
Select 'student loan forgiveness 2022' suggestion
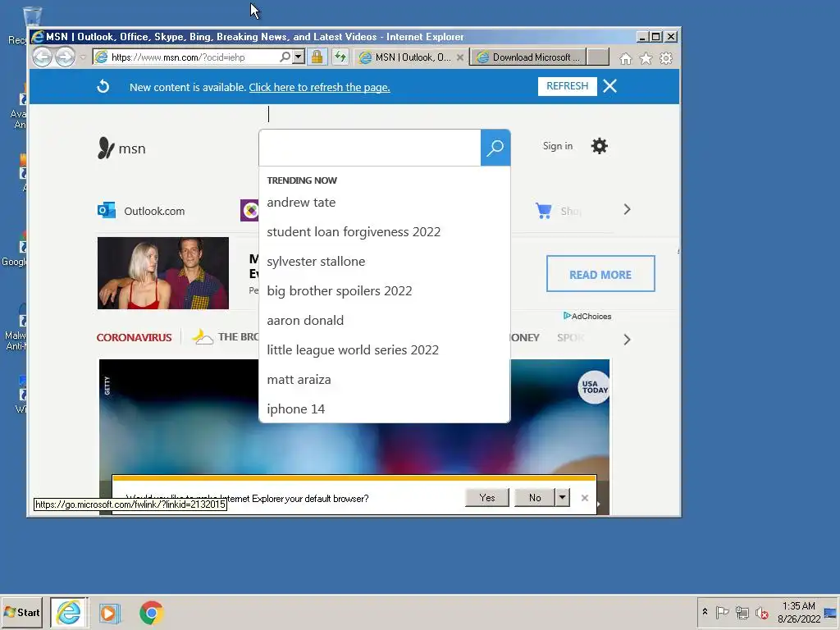[x=354, y=232]
